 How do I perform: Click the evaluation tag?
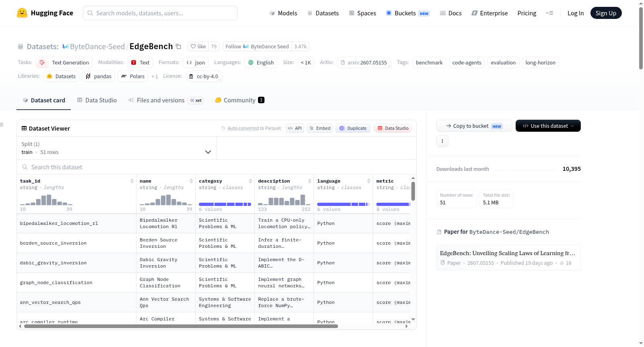pyautogui.click(x=503, y=62)
